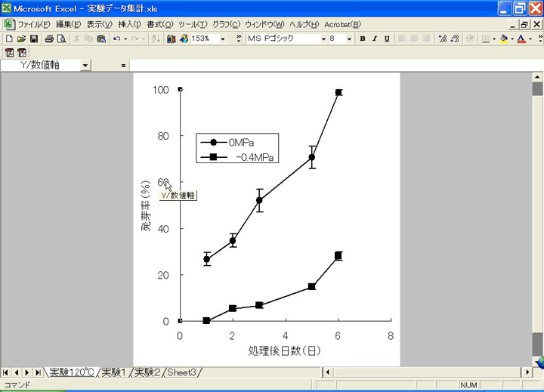Image resolution: width=544 pixels, height=392 pixels.
Task: Click the New blank workbook icon
Action: pos(9,39)
